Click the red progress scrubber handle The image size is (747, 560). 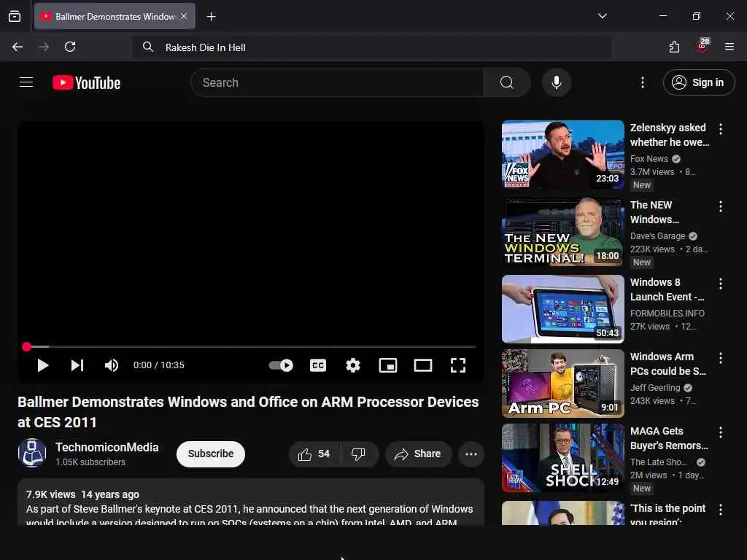coord(27,346)
